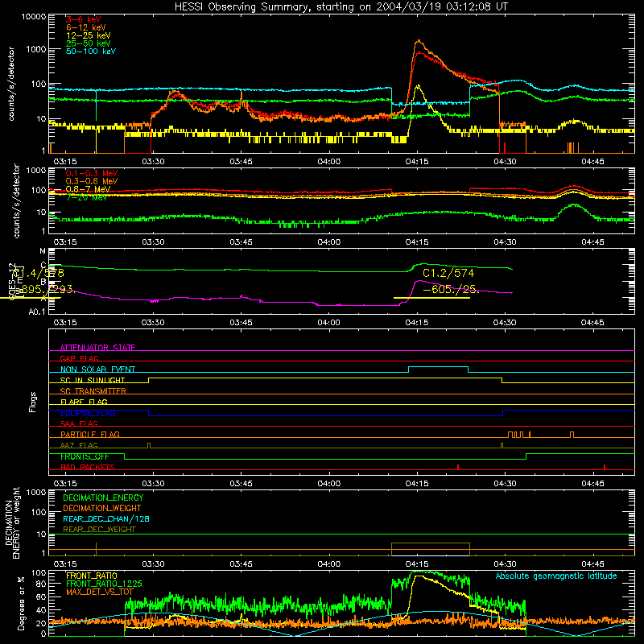Screen dimensions: 644x644
Task: Select the red 3-6 keV legend label
Action: (84, 19)
